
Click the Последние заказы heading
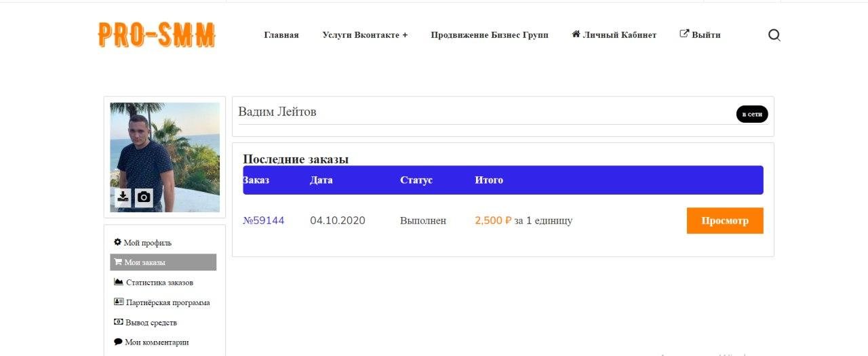[x=296, y=159]
